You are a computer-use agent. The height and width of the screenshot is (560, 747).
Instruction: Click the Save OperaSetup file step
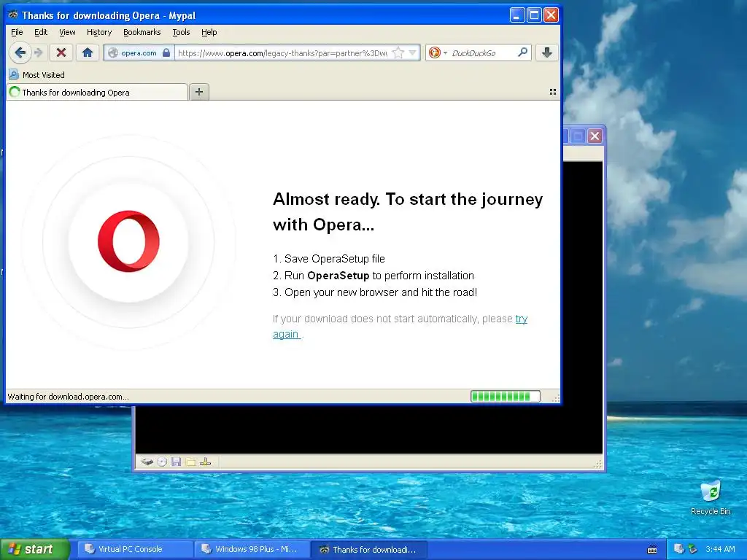click(329, 259)
